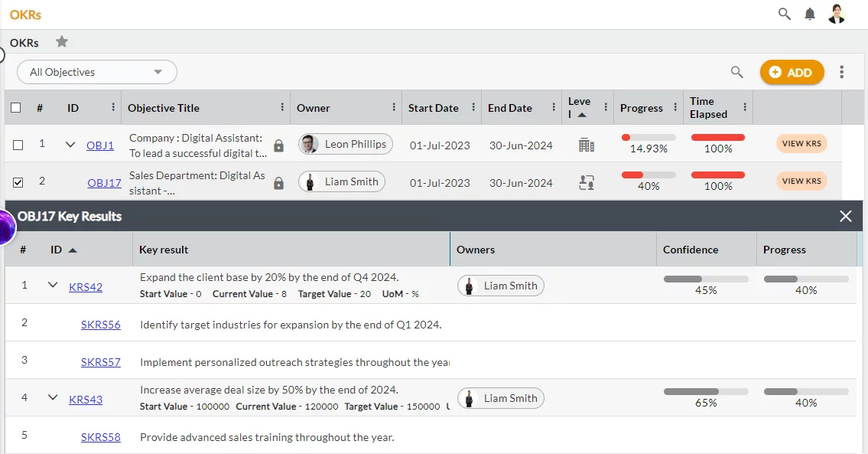Uncheck the checkbox for OBJ17 row
The height and width of the screenshot is (454, 868).
(16, 181)
